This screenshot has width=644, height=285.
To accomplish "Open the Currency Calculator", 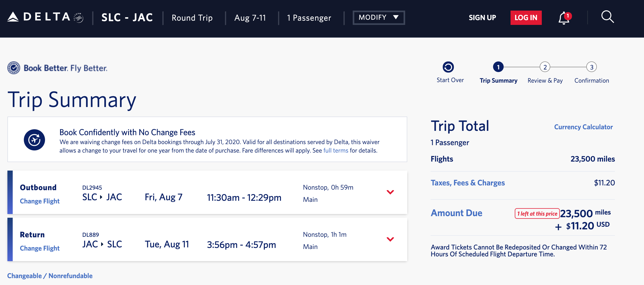I will click(583, 127).
